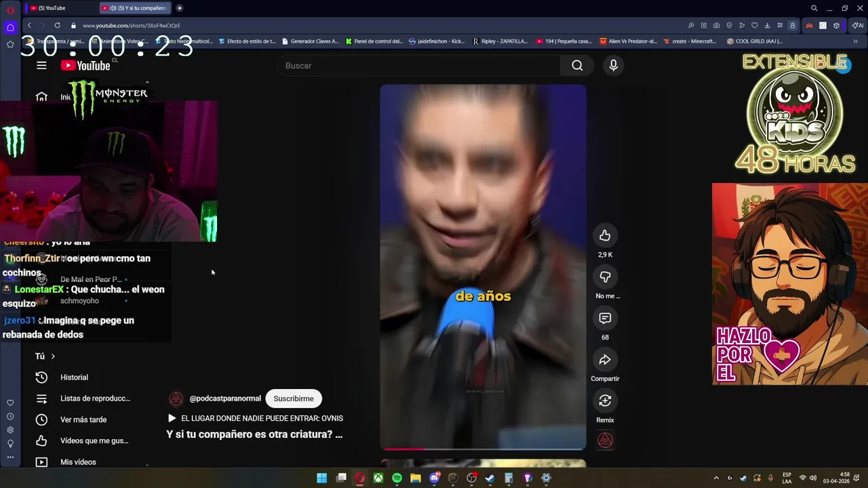Show hidden system tray icons
Image resolution: width=868 pixels, height=488 pixels.
click(x=716, y=478)
